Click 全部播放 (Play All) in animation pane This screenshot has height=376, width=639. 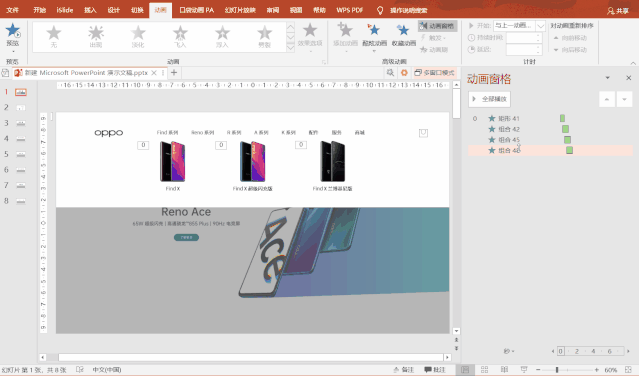point(489,99)
